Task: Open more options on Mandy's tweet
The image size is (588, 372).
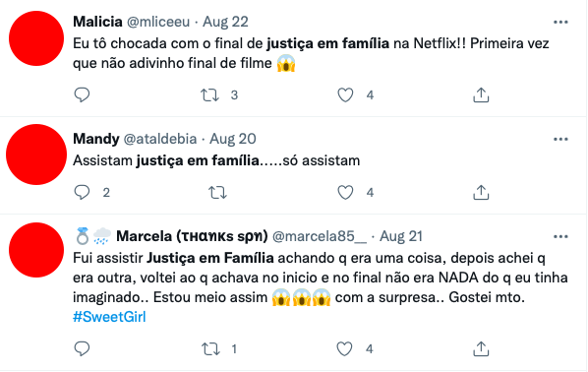Action: (x=560, y=140)
